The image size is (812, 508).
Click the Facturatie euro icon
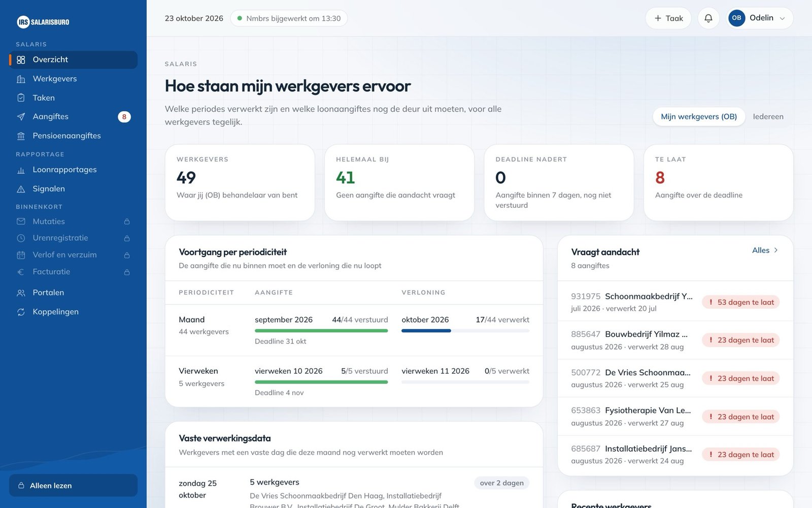pos(21,272)
